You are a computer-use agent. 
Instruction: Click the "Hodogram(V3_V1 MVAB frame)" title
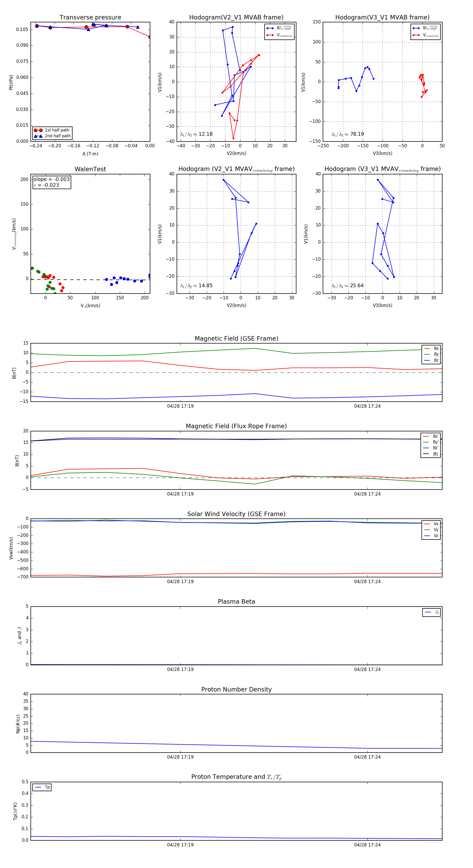[382, 18]
